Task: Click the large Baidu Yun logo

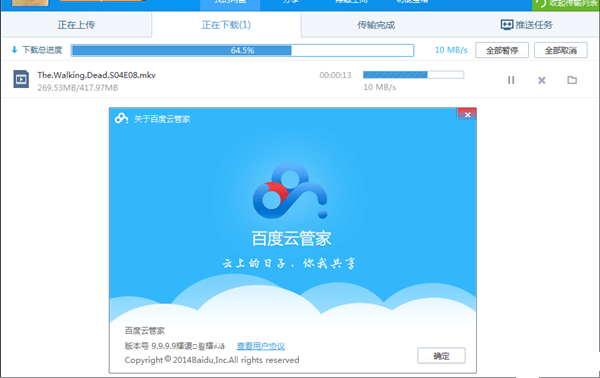Action: coord(290,190)
